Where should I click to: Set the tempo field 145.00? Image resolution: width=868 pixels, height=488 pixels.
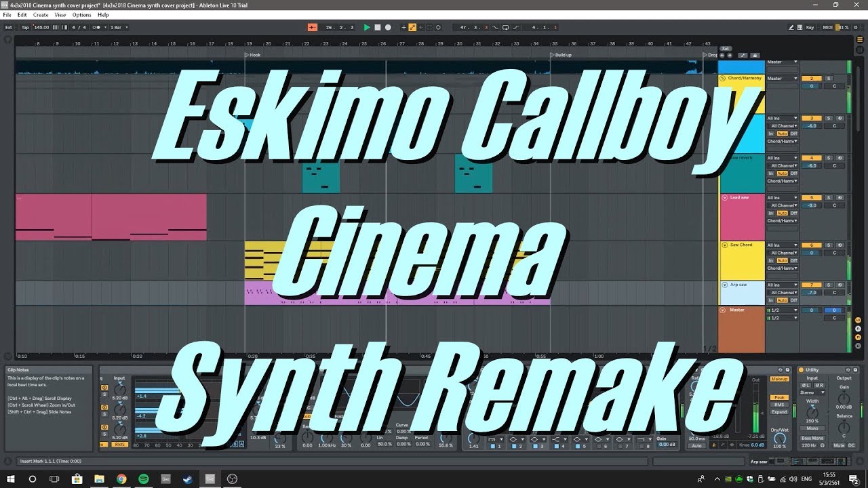tap(41, 27)
